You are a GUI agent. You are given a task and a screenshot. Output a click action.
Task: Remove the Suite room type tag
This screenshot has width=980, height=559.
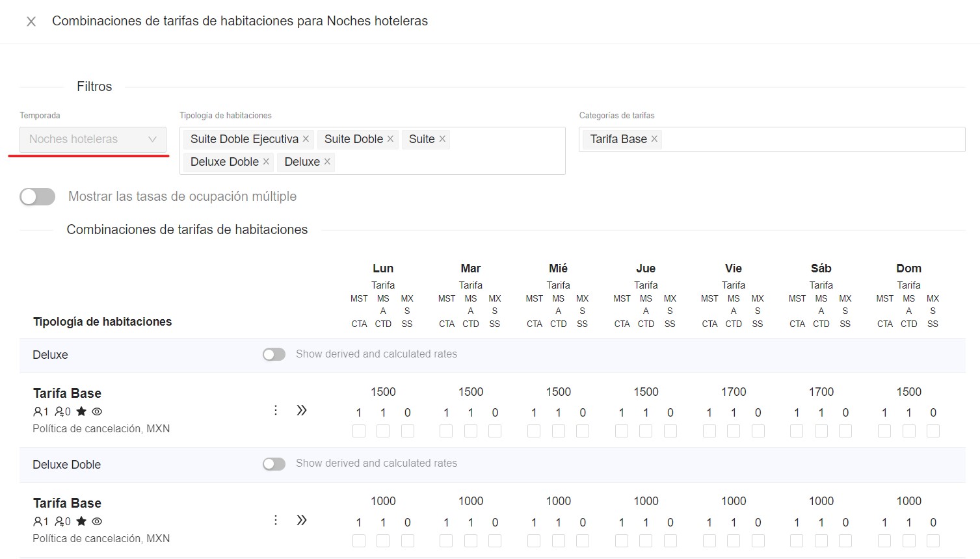pos(442,138)
